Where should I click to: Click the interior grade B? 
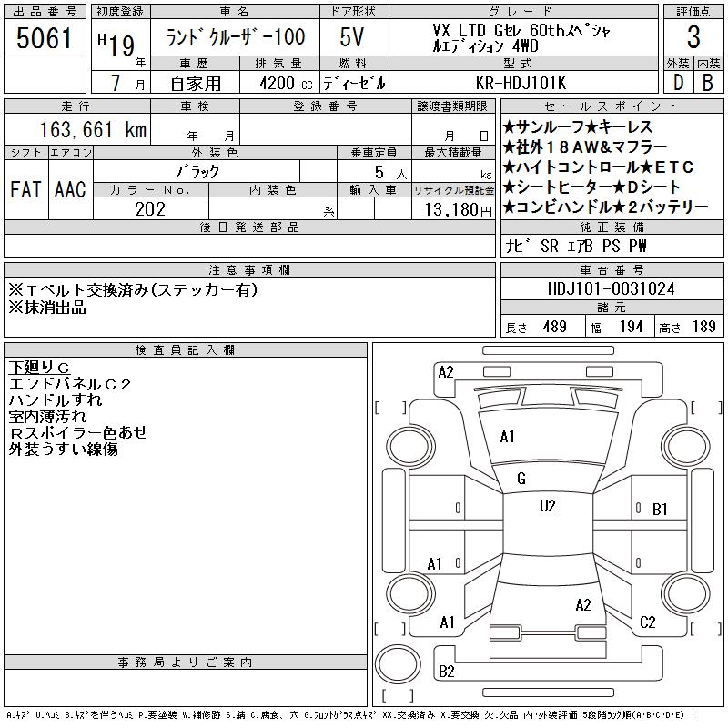708,83
